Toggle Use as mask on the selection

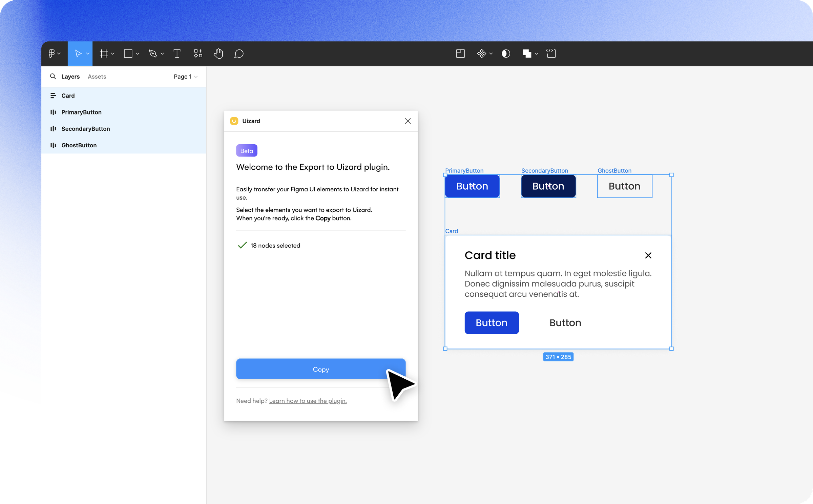[x=506, y=54]
